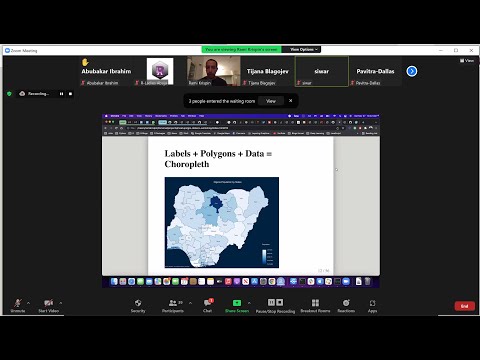Click the Launchpad icon in the shared Dock
This screenshot has width=480, height=360.
[123, 281]
